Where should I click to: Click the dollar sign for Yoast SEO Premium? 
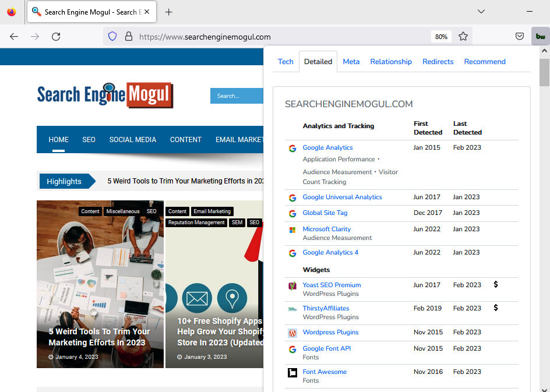(x=496, y=284)
